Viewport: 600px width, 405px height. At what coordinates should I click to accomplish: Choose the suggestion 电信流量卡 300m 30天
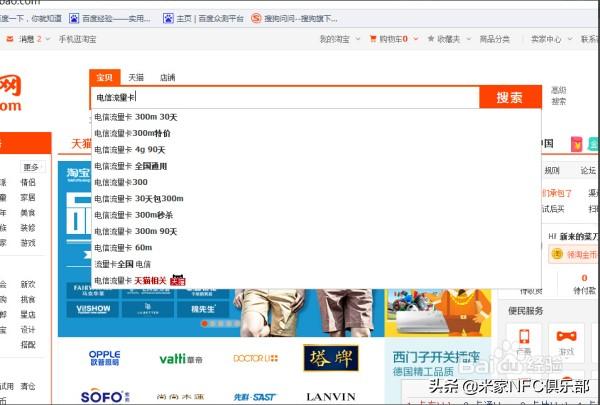pyautogui.click(x=316, y=117)
